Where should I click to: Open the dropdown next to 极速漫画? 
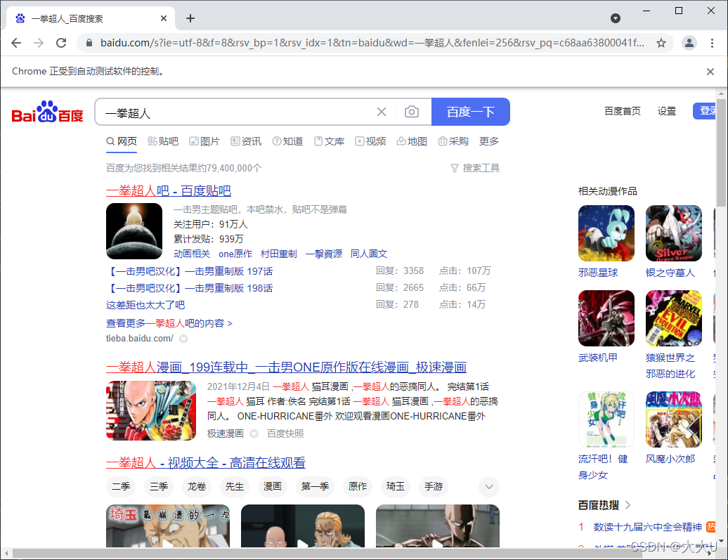[x=254, y=434]
